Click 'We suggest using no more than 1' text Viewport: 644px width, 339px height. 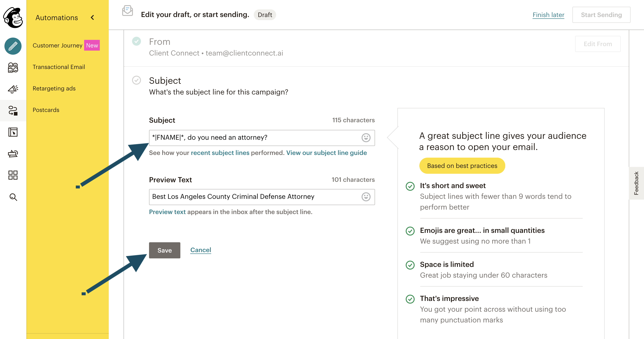pos(475,241)
